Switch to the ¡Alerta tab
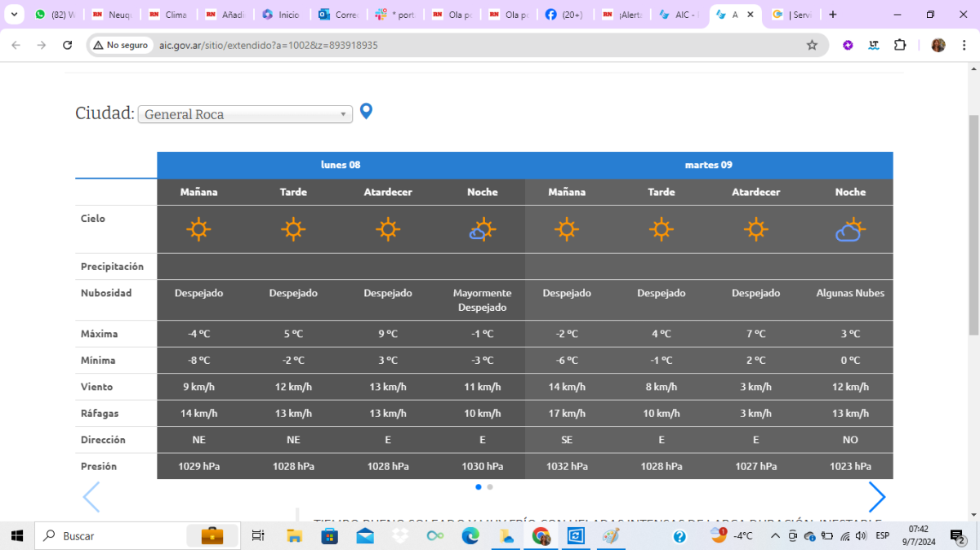 click(622, 14)
